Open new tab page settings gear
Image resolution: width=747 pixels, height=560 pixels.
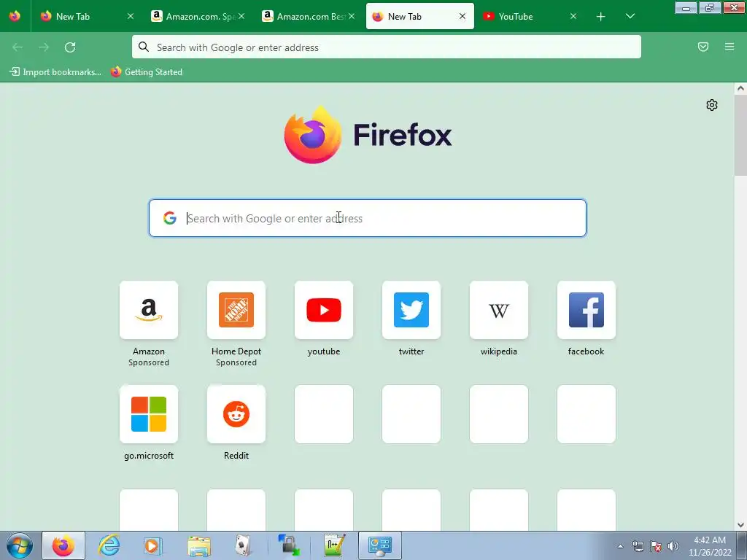712,105
